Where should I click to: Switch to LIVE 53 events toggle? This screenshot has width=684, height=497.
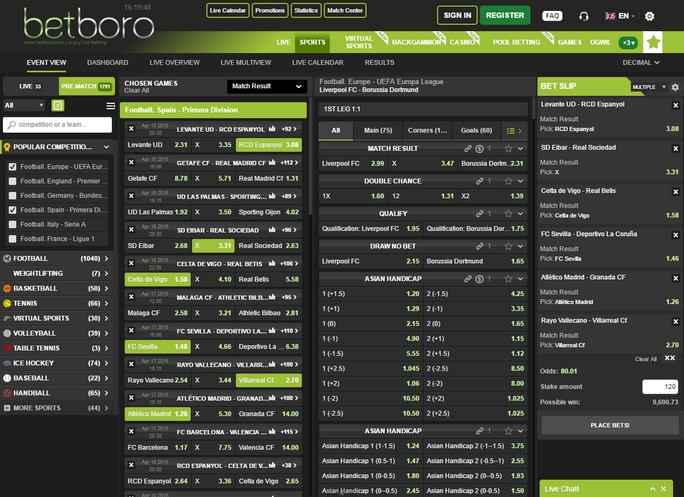[x=31, y=86]
